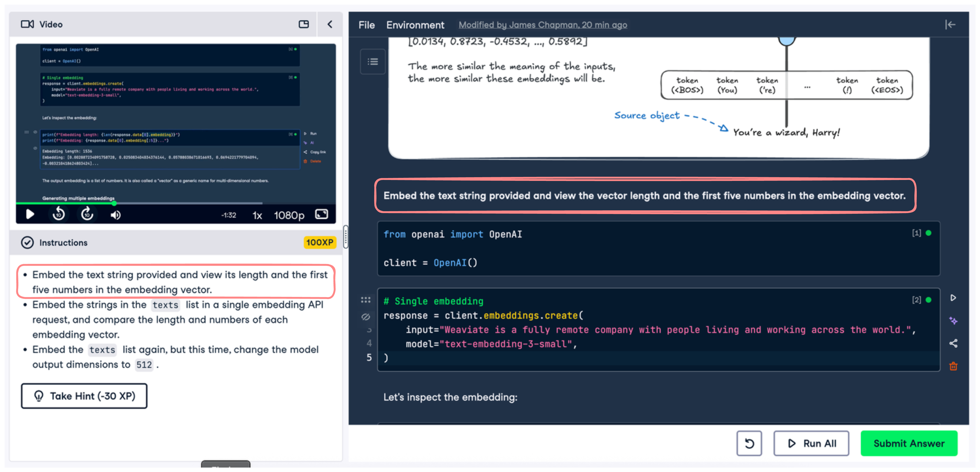Open the picture-in-picture video icon
The width and height of the screenshot is (980, 472).
304,24
